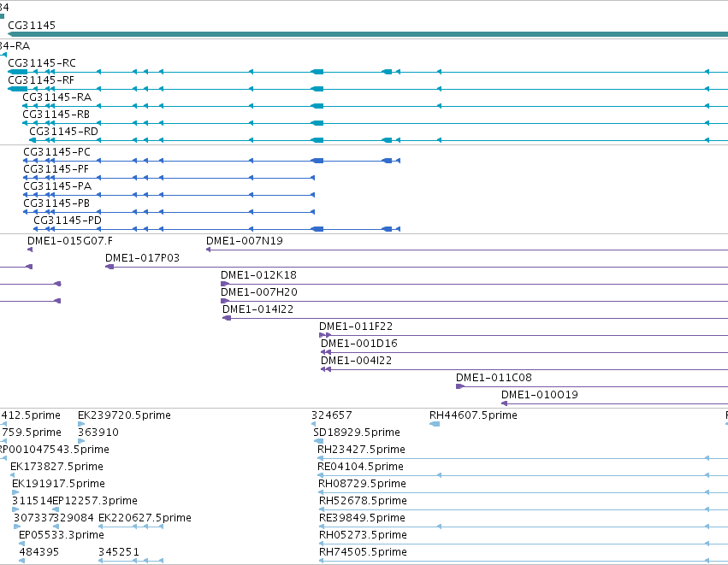Click the DME1-014I22 clone end arrow
The image size is (728, 565).
click(227, 318)
